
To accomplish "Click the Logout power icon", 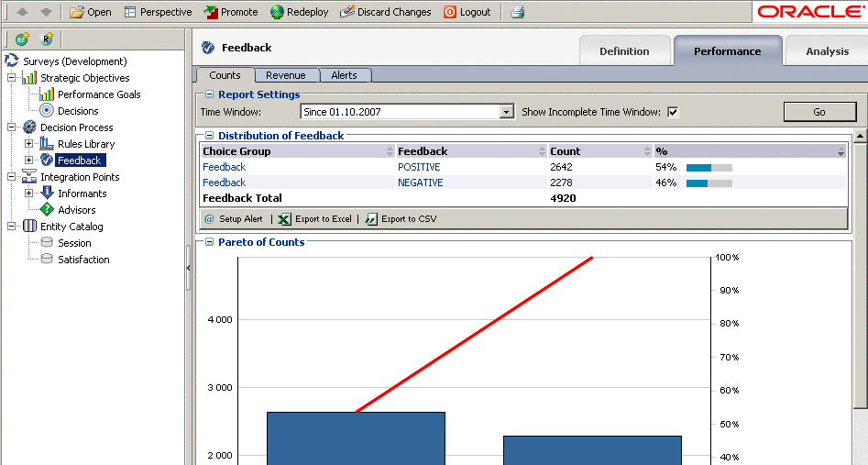I will [x=450, y=12].
